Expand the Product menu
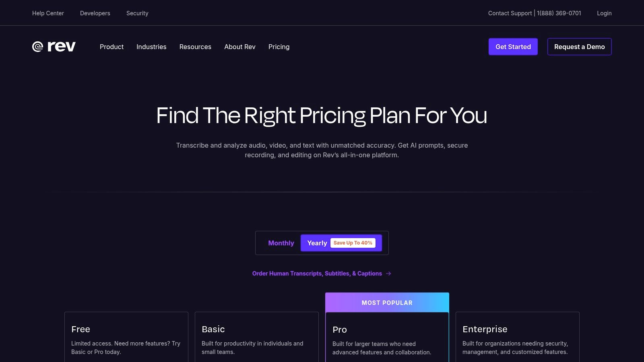 tap(111, 47)
